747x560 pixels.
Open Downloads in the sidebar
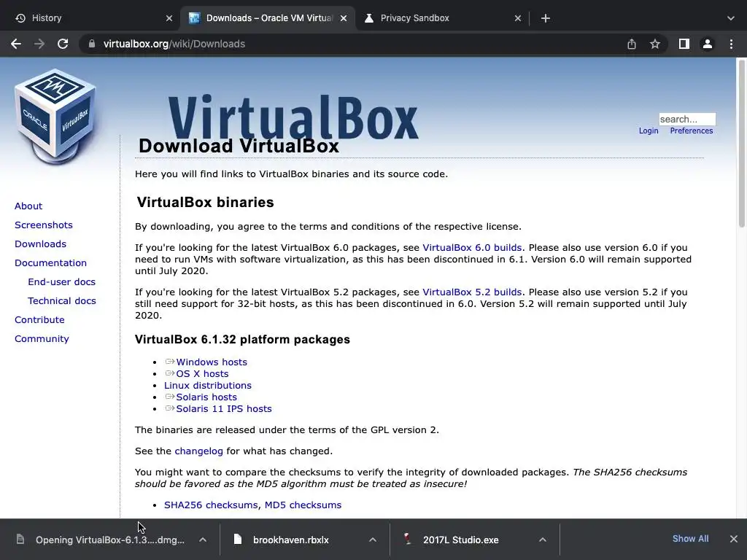tap(40, 244)
